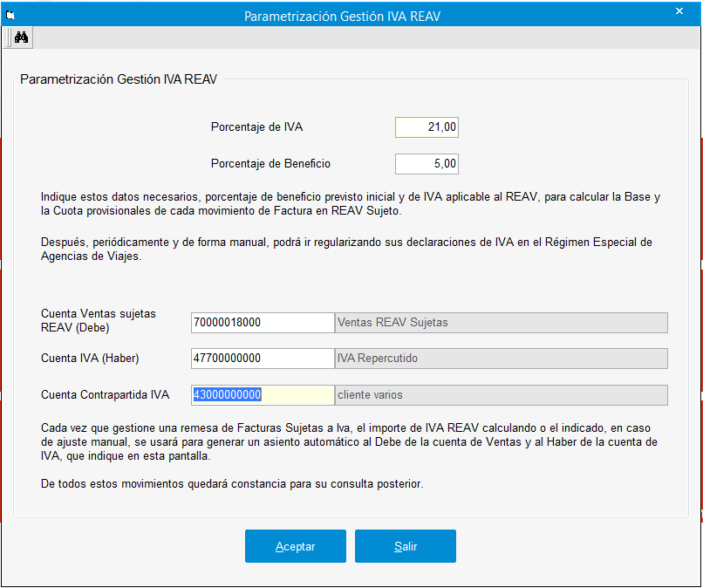Close the Parametrización Gestión IVA REAV window
Viewport: 703px width, 588px height.
[x=679, y=11]
